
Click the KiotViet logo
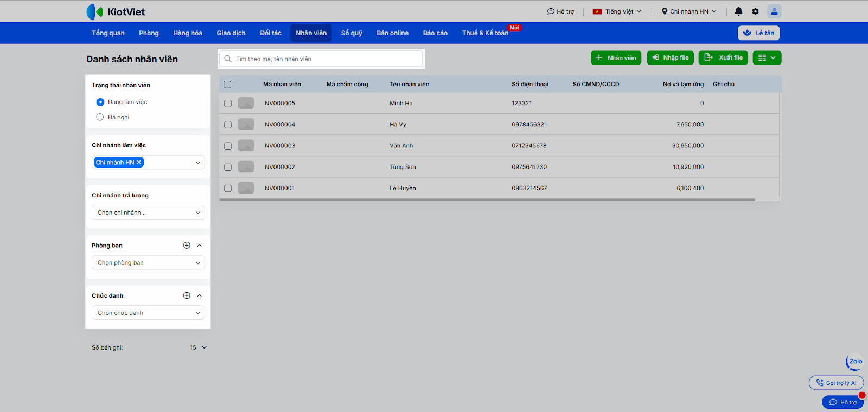pyautogui.click(x=116, y=11)
